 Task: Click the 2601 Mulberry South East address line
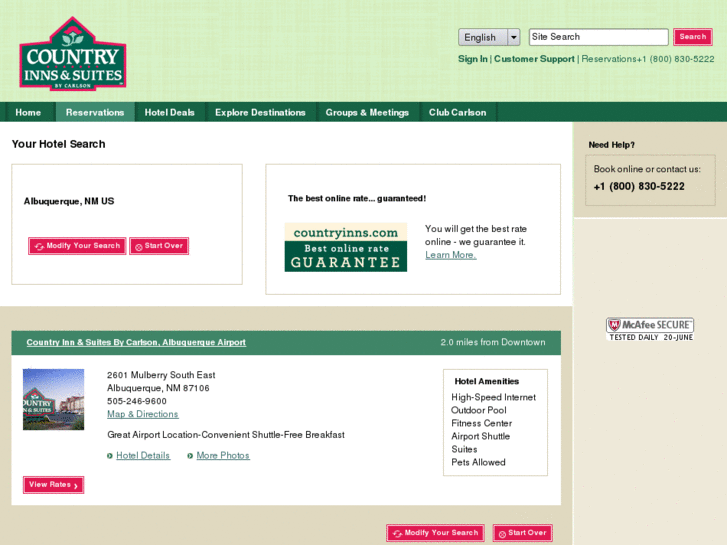(161, 375)
